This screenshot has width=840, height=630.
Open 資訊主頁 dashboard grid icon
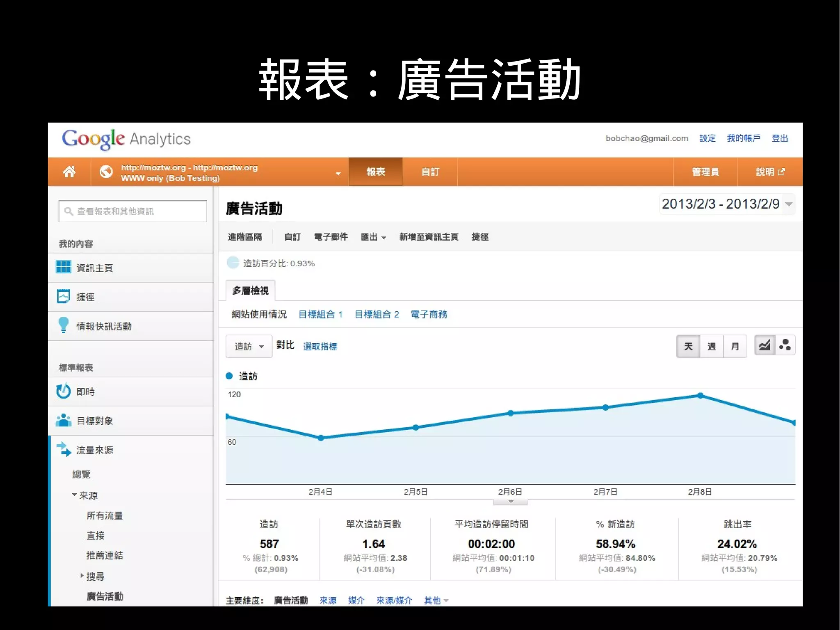tap(63, 267)
